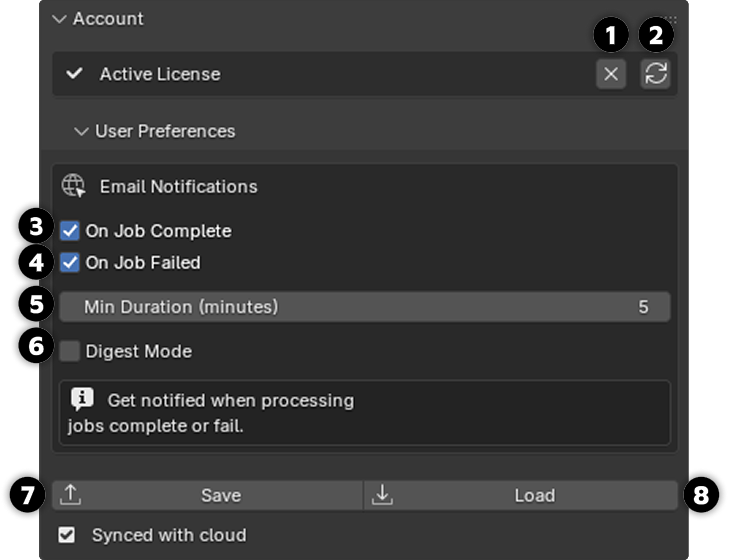Screen dimensions: 729x560
Task: Click the checkmark icon beside Active License
Action: [x=75, y=74]
